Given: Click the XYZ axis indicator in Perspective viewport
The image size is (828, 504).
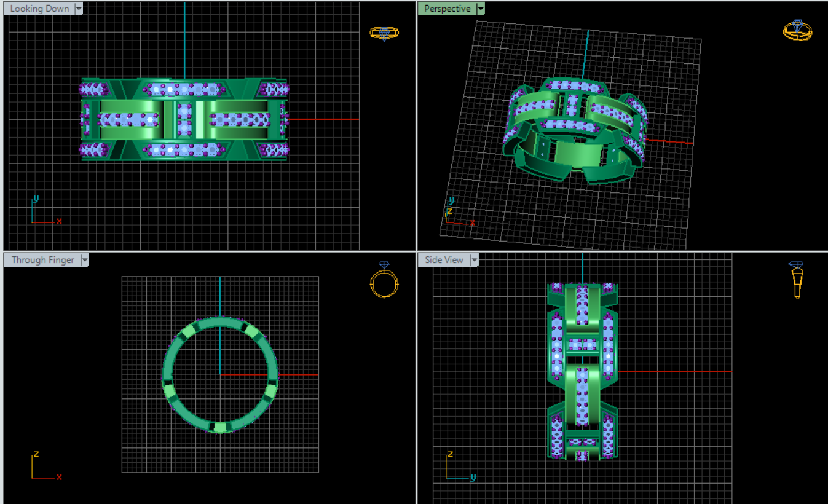Looking at the screenshot, I should [456, 213].
